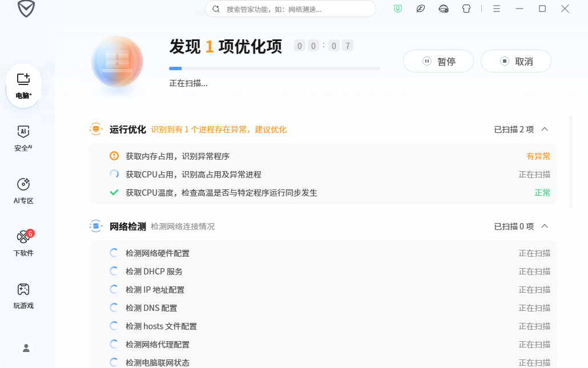
Task: Click green checkmark for CPU temperature
Action: coord(114,193)
